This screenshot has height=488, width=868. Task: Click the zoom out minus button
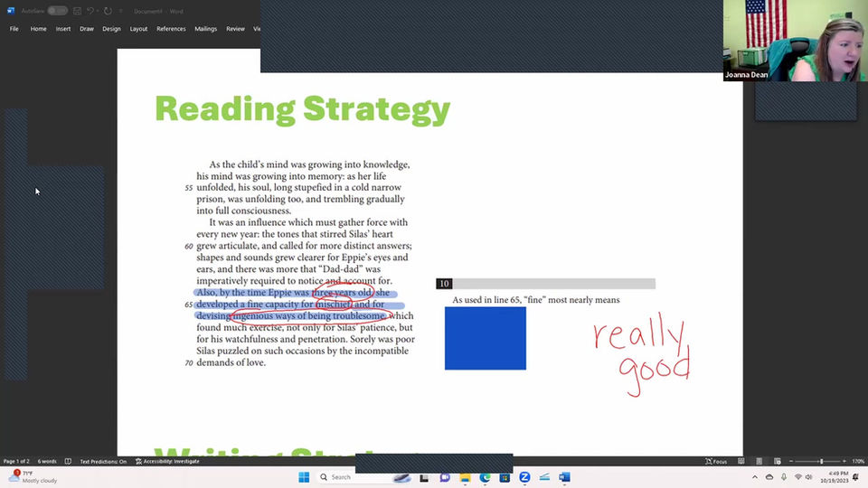click(x=791, y=461)
